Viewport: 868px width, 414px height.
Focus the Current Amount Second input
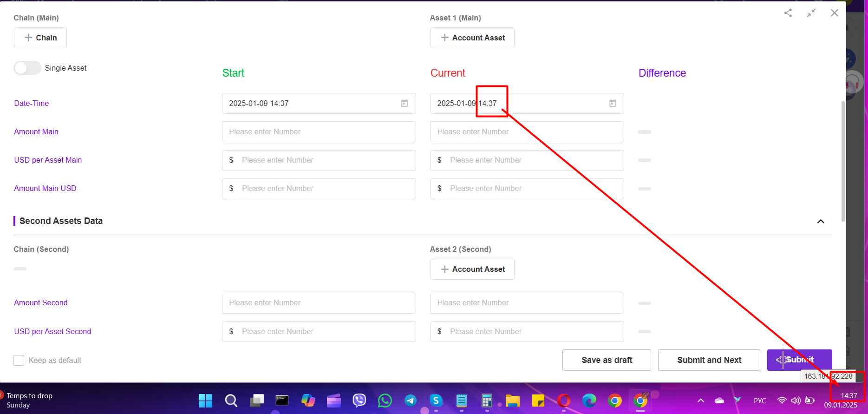pos(527,303)
